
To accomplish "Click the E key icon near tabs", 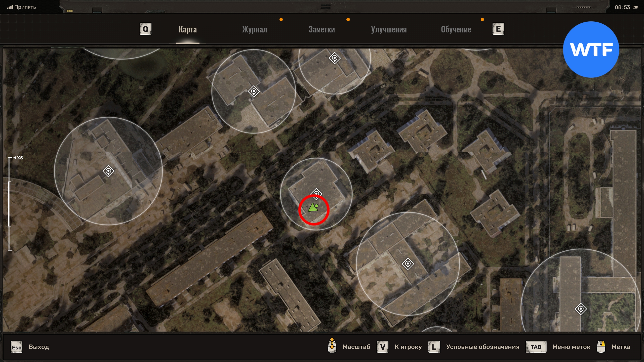I will pyautogui.click(x=498, y=29).
